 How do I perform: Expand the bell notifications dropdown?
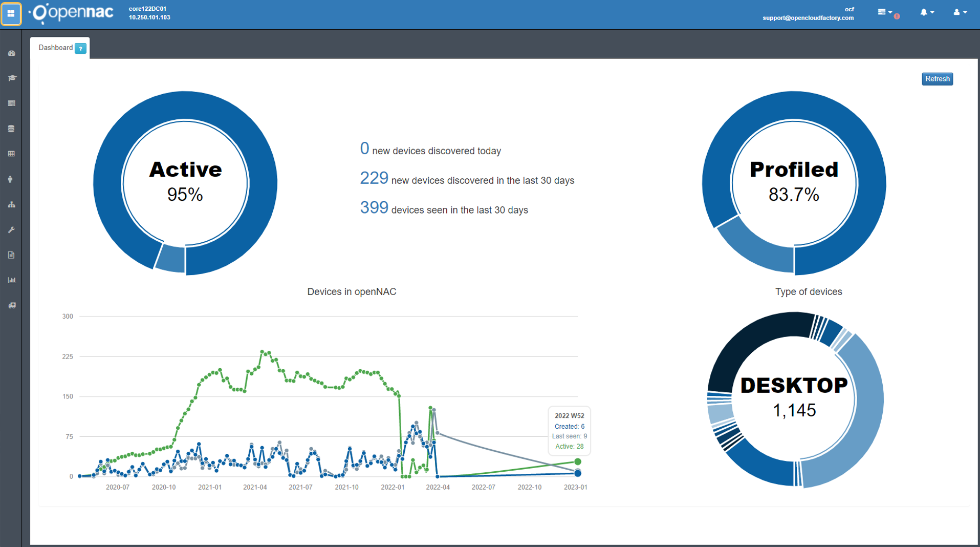click(927, 12)
